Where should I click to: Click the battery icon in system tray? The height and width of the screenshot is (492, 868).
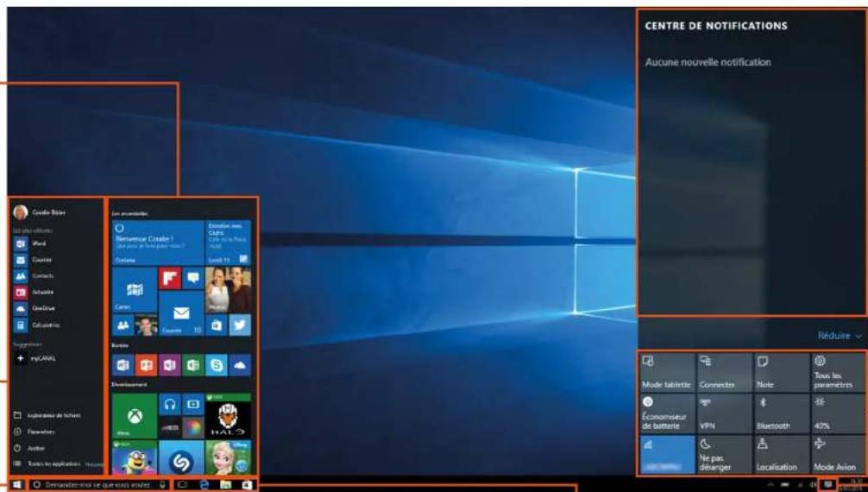784,485
